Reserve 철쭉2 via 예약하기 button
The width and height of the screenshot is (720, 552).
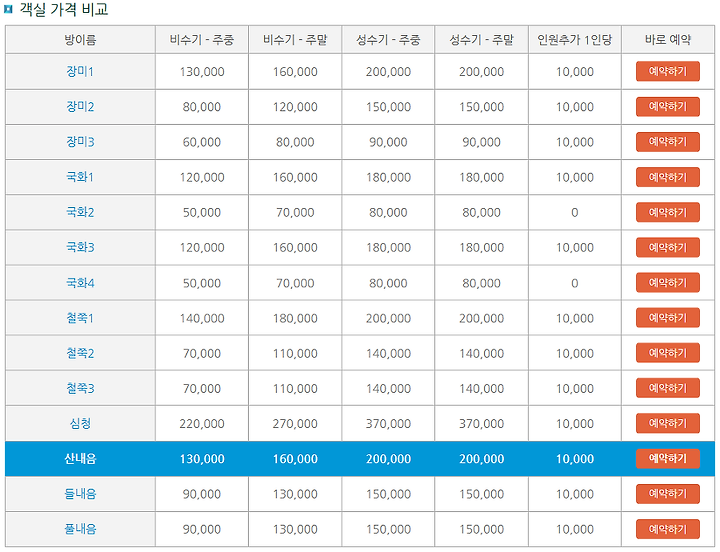tap(668, 353)
